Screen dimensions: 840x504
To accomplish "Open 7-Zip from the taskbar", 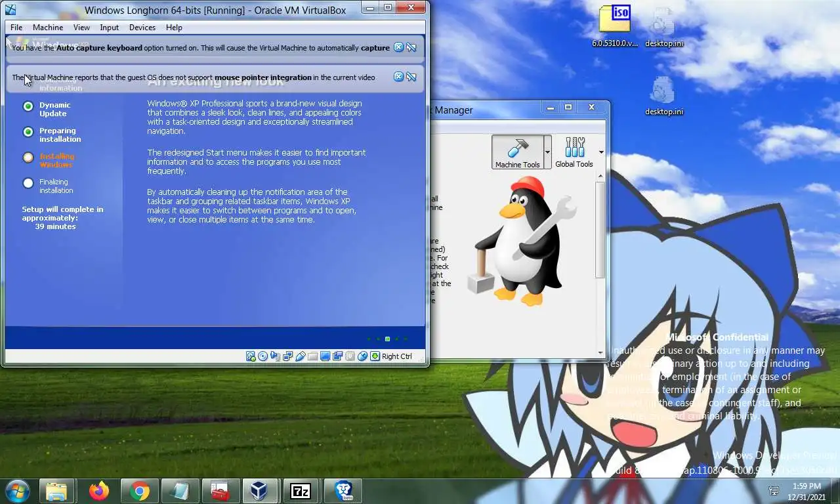I will (300, 491).
